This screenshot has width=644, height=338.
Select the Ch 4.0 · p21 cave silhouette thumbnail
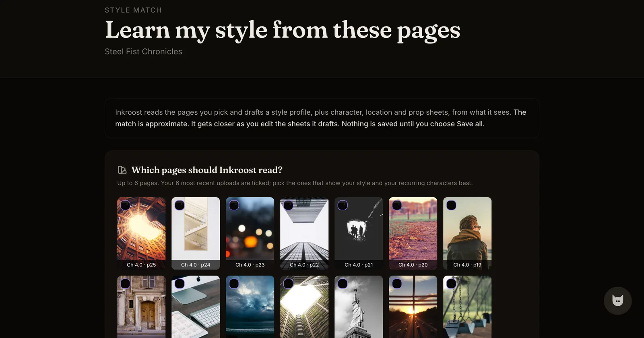click(x=359, y=233)
